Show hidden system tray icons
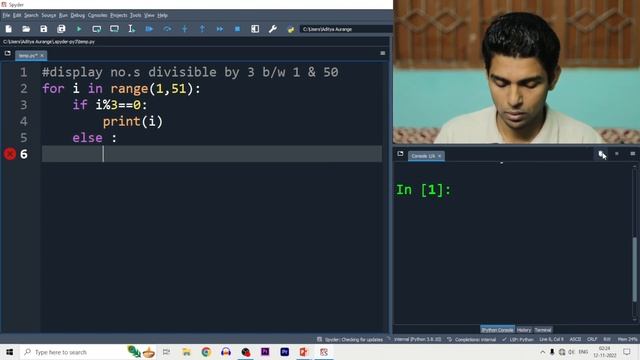Viewport: 640px width, 360px height. 542,352
